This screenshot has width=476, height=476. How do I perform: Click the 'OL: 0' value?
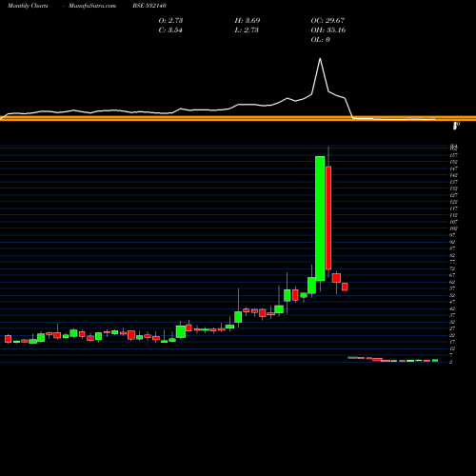click(320, 39)
